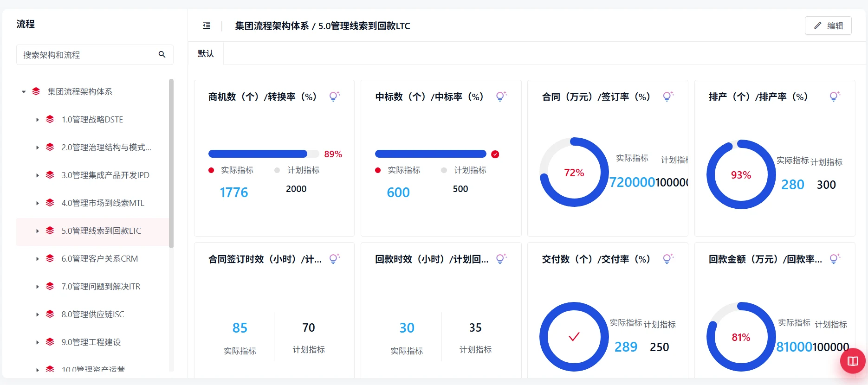Open 7.0管理问题到解决ITR in the tree
Viewport: 868px width, 385px height.
click(x=101, y=286)
